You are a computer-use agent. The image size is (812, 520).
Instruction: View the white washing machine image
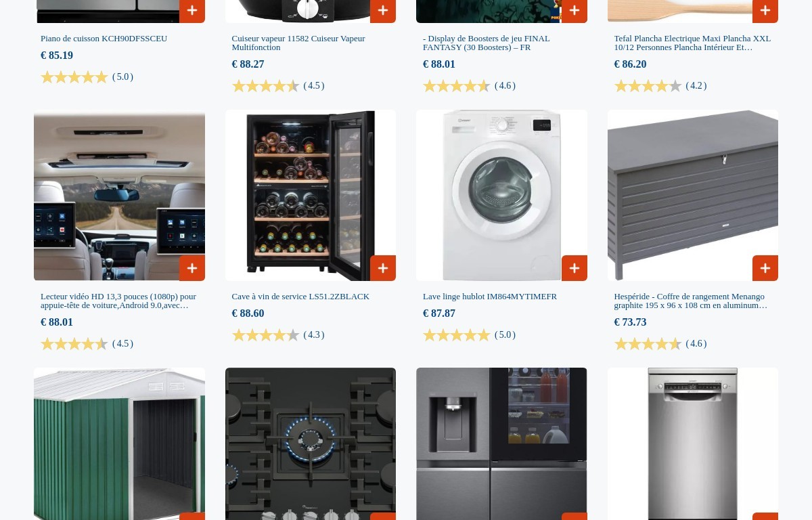tap(501, 195)
